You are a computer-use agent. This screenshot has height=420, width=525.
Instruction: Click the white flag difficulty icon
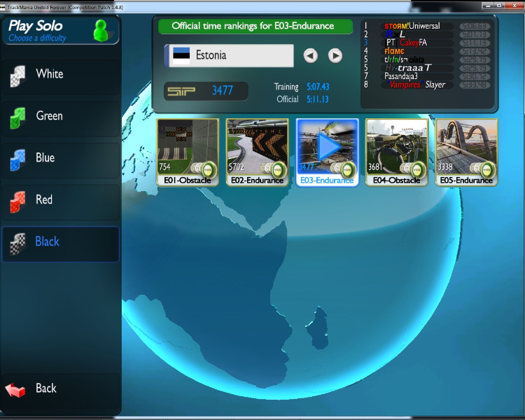pos(17,75)
